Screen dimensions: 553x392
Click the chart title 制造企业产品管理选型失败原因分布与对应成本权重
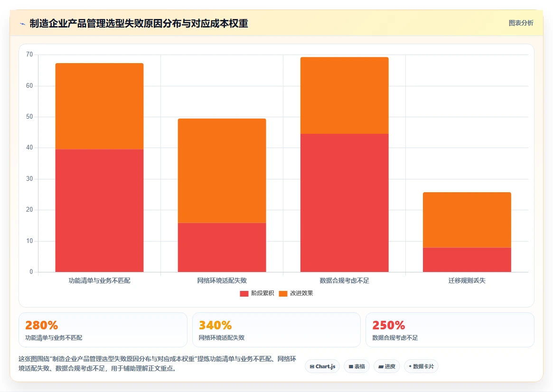pyautogui.click(x=139, y=24)
